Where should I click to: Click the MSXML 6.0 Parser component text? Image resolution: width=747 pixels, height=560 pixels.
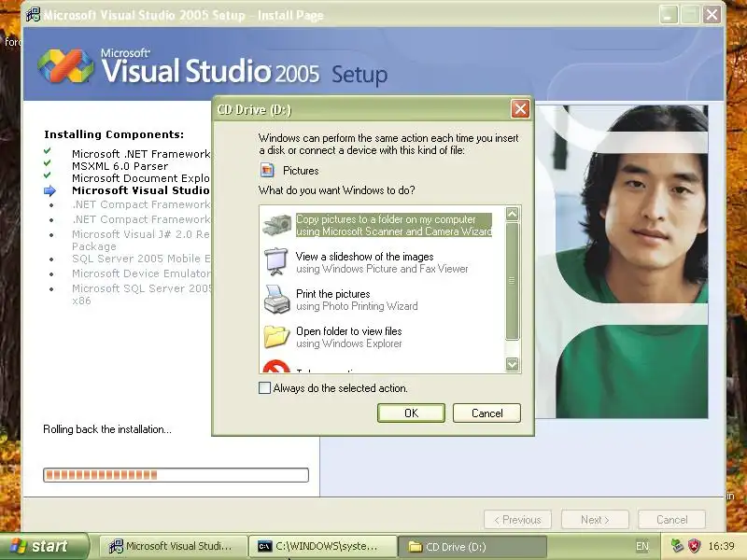click(x=120, y=166)
